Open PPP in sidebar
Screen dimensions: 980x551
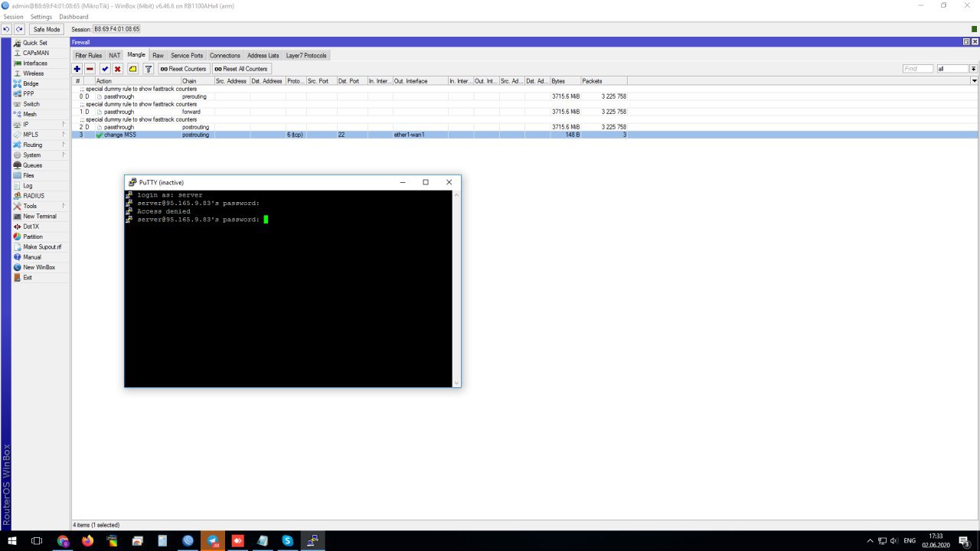point(28,94)
